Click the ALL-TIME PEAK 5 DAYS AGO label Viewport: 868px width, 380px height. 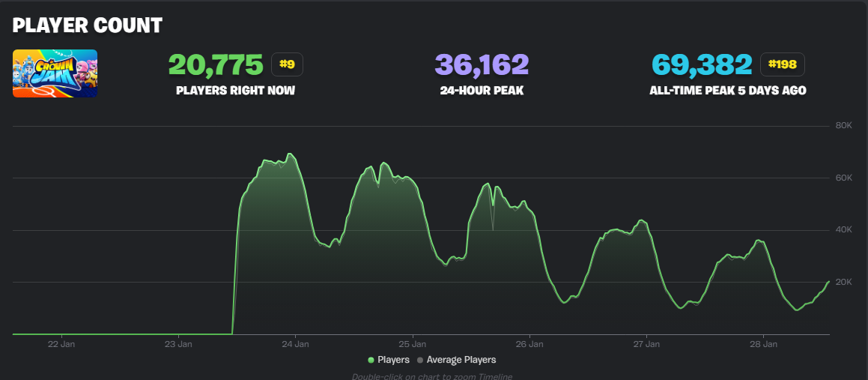(728, 91)
